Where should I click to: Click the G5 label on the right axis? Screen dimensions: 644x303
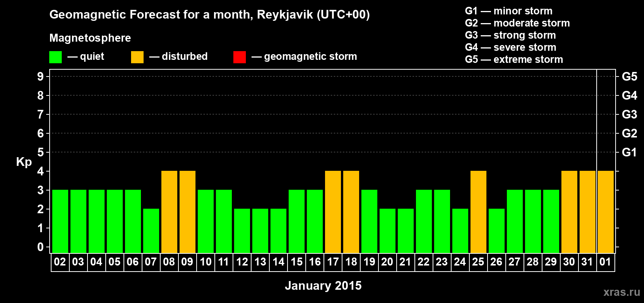[x=629, y=77]
